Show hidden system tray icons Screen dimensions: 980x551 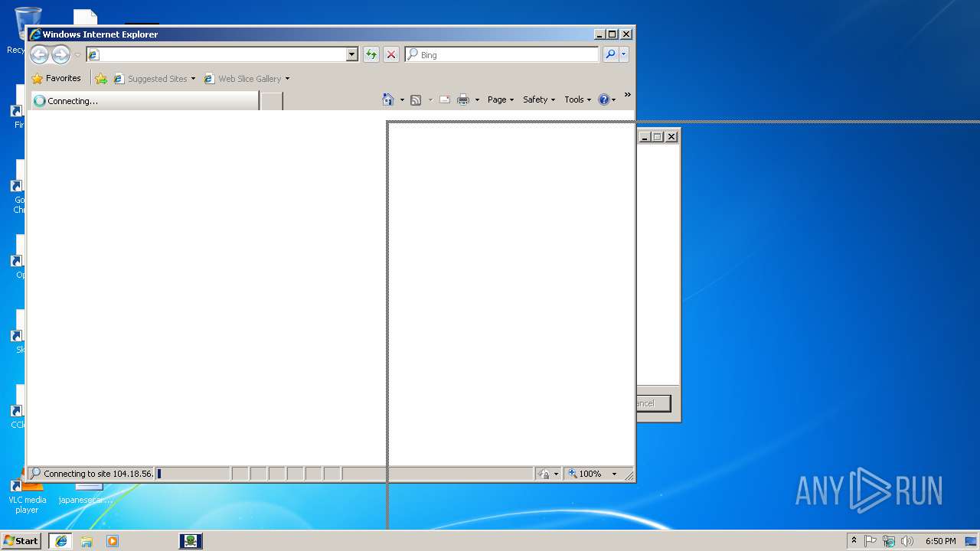pos(854,540)
